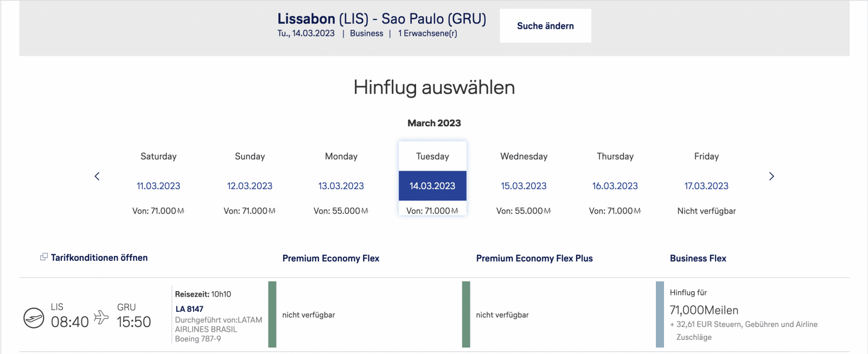
Task: Click the previous week left arrow
Action: click(97, 176)
